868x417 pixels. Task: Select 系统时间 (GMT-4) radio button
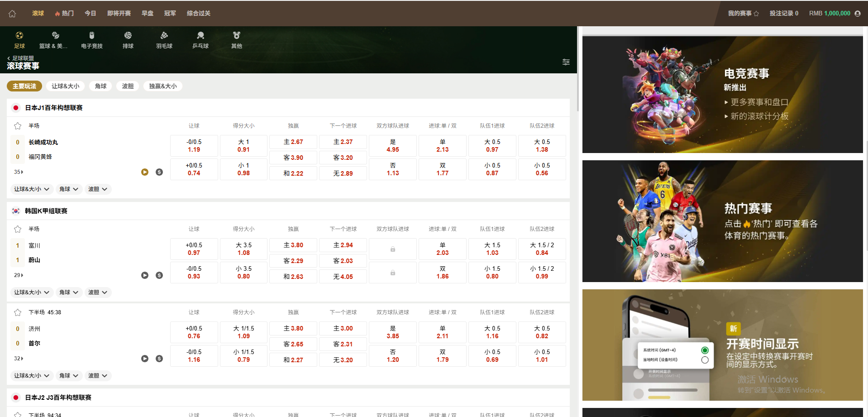705,350
